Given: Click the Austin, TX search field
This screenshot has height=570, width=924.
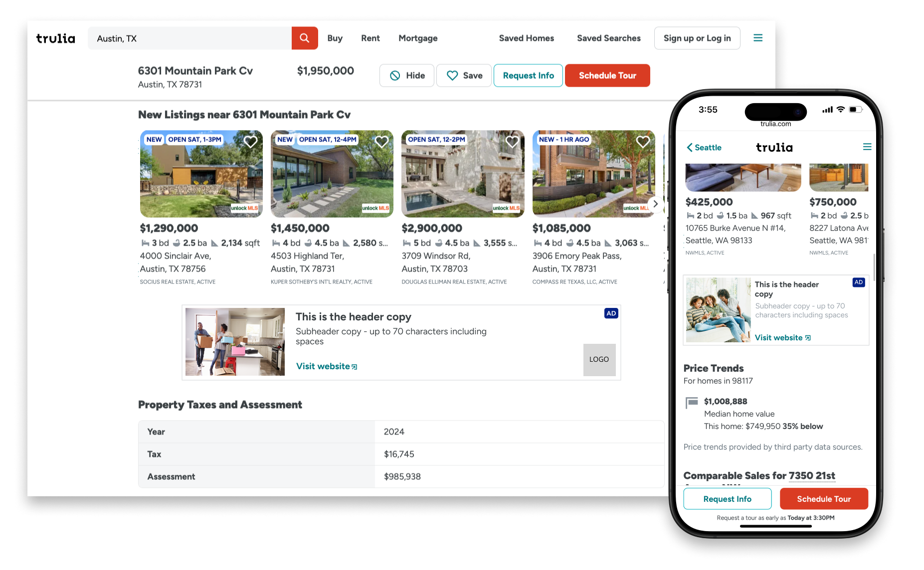Looking at the screenshot, I should pyautogui.click(x=189, y=38).
